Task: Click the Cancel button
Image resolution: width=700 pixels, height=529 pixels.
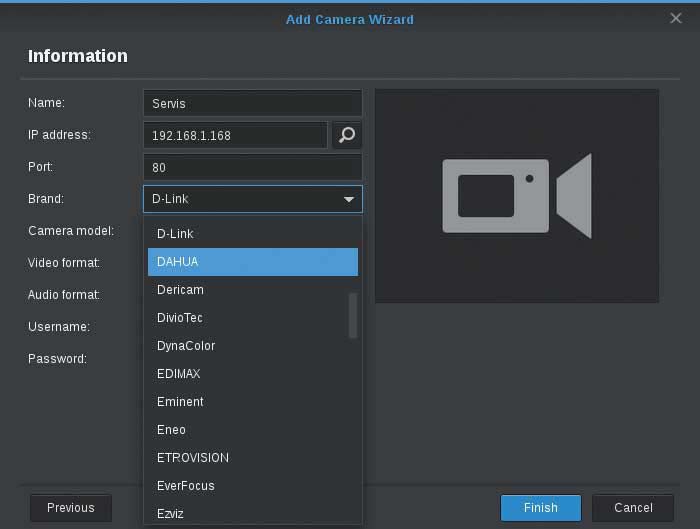Action: point(633,508)
